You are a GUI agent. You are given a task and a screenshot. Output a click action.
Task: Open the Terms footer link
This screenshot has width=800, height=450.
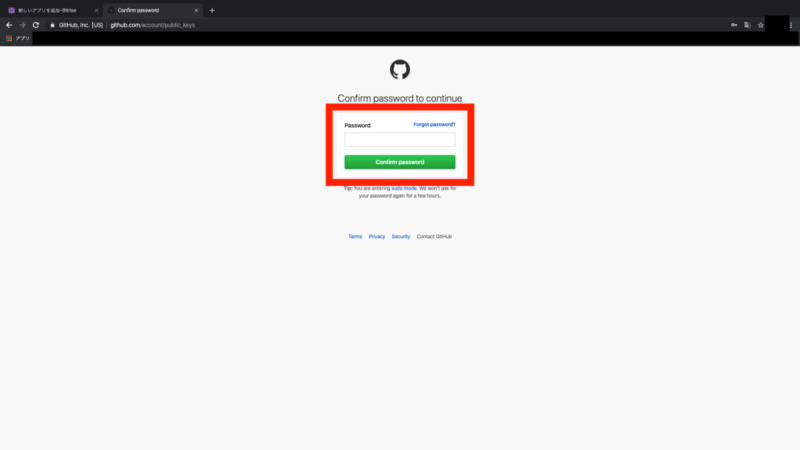355,237
